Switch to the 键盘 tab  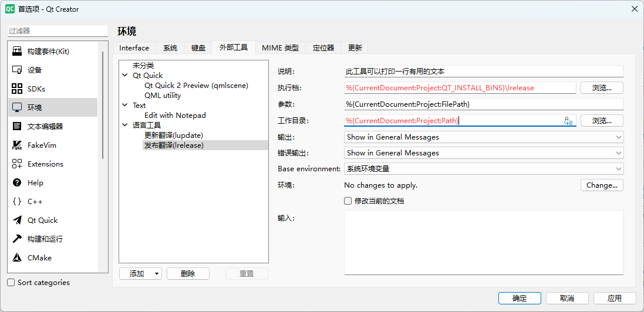coord(198,48)
